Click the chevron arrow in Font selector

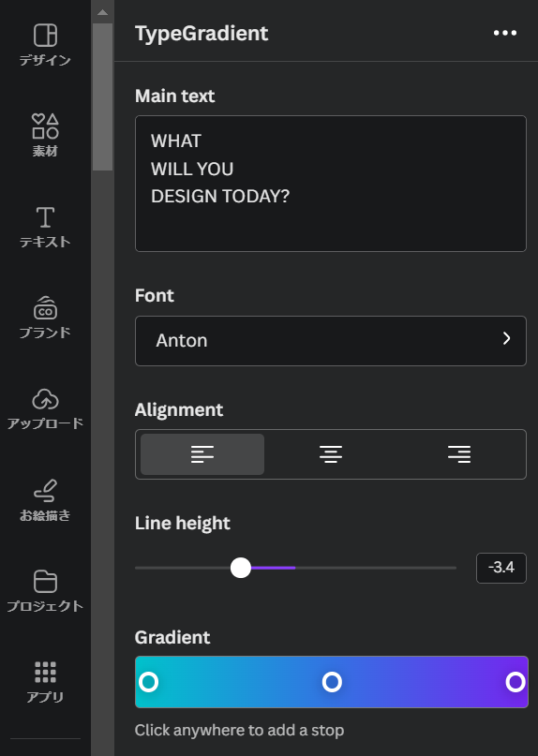point(506,338)
